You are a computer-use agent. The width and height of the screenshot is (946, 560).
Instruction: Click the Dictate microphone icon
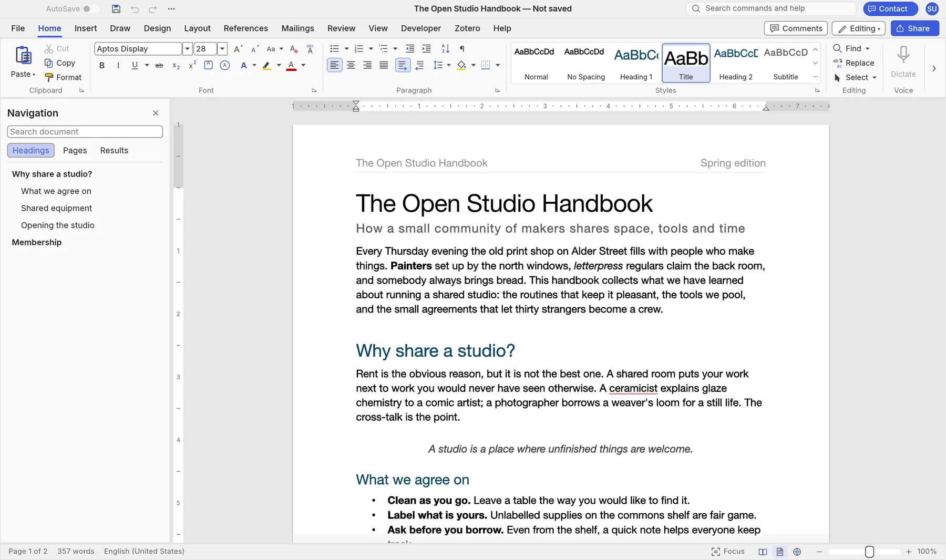coord(903,54)
